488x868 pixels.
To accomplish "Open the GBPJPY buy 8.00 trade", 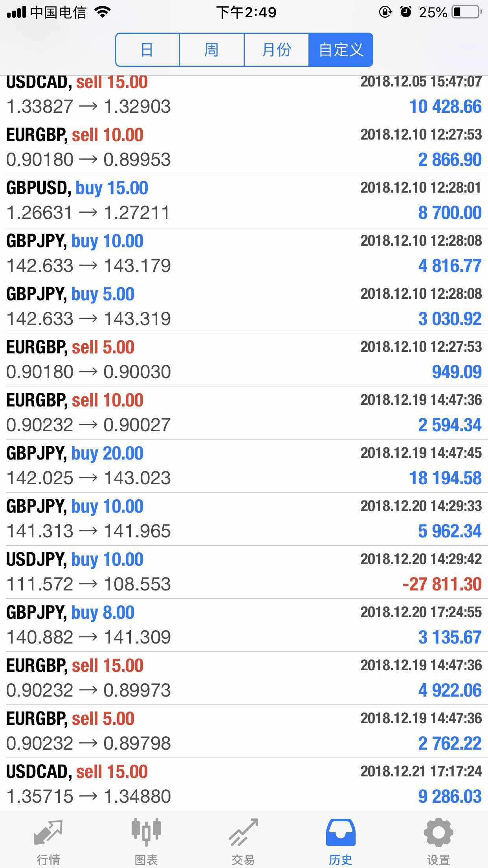I will tap(244, 625).
